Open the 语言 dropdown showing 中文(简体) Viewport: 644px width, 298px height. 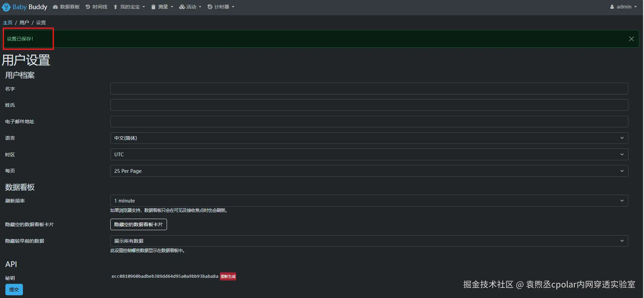tap(369, 138)
